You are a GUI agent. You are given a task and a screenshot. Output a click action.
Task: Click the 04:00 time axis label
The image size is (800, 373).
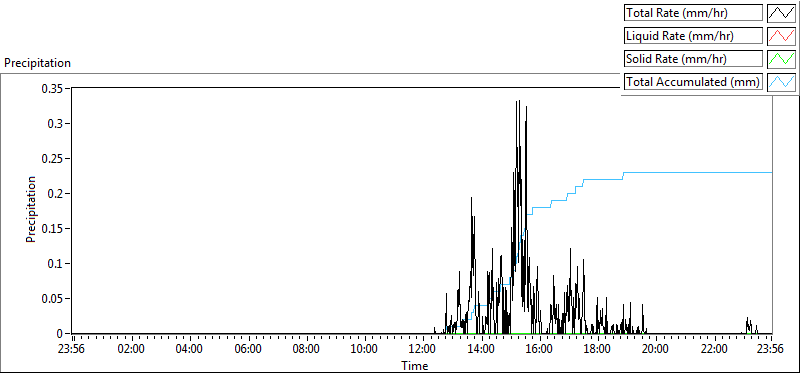[x=190, y=350]
